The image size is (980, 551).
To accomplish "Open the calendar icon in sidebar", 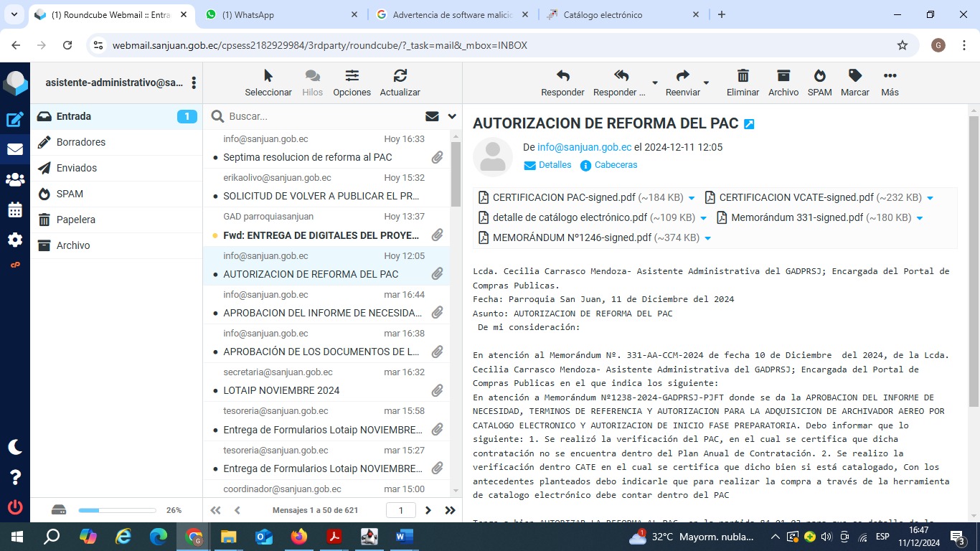I will (15, 210).
